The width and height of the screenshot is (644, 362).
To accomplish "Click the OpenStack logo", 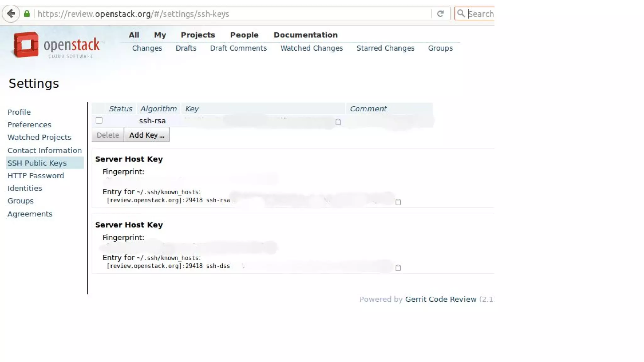I will tap(57, 45).
